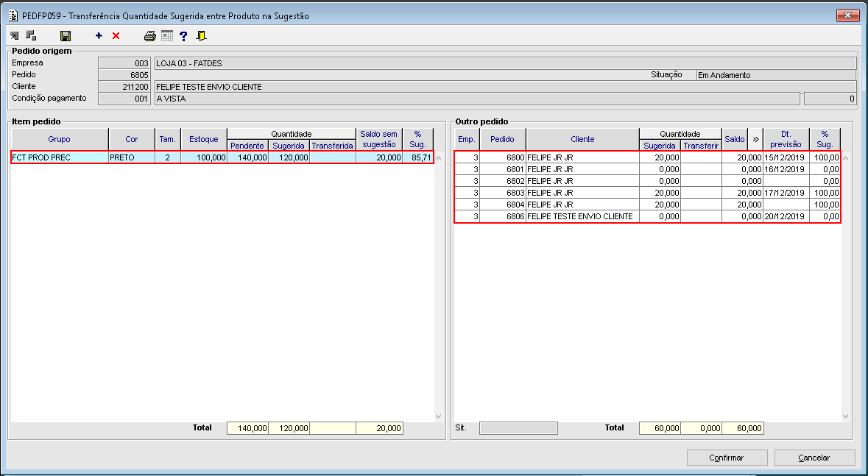Click the Sit. status field
This screenshot has width=868, height=476.
click(x=519, y=428)
